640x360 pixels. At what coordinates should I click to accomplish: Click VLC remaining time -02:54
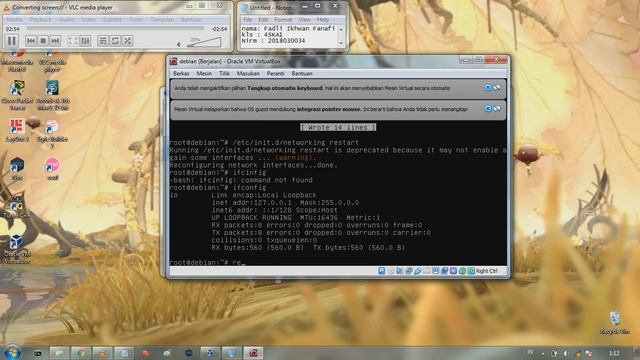pyautogui.click(x=220, y=29)
